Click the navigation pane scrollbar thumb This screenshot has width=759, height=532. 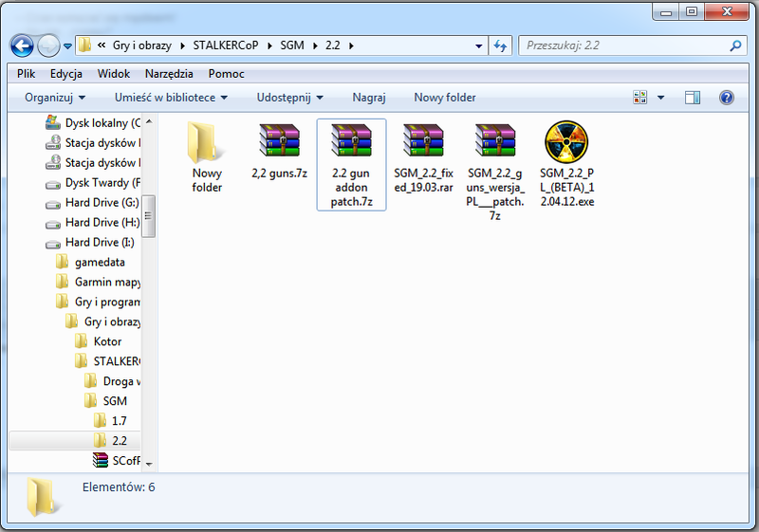pos(149,216)
